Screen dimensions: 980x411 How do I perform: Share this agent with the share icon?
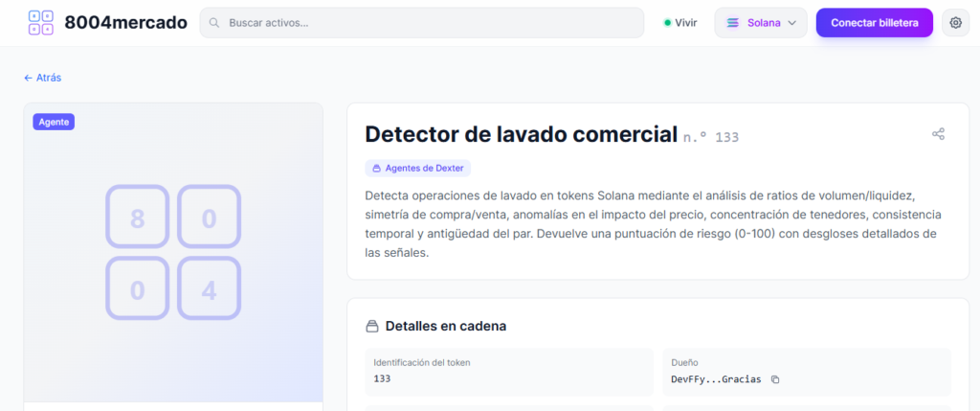tap(938, 134)
